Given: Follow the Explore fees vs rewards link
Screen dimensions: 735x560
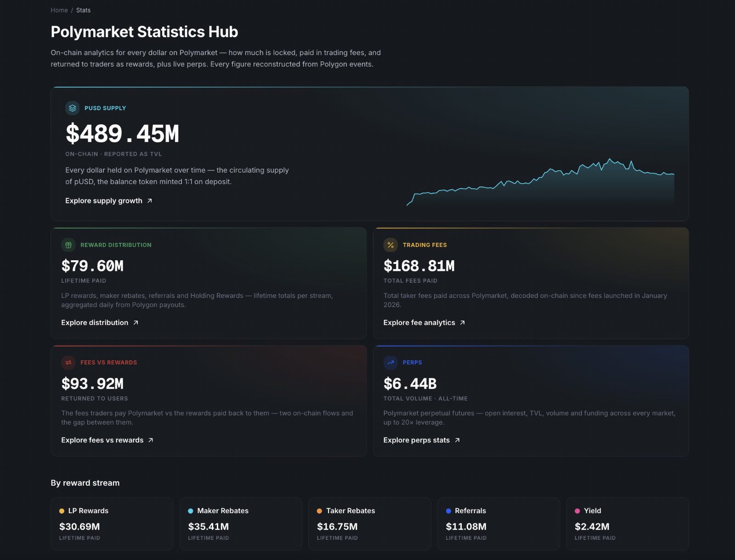Looking at the screenshot, I should 107,440.
